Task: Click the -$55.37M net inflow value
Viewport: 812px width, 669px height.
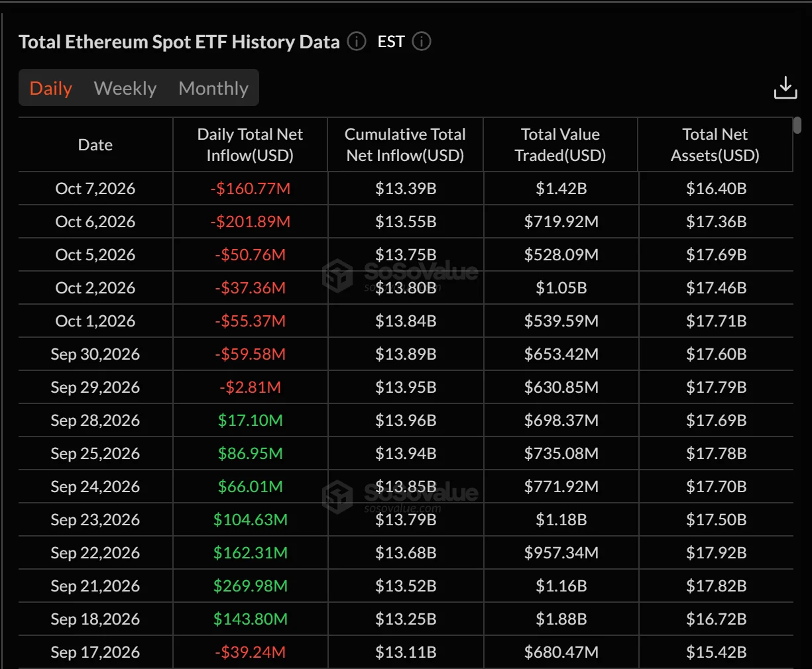Action: tap(251, 321)
